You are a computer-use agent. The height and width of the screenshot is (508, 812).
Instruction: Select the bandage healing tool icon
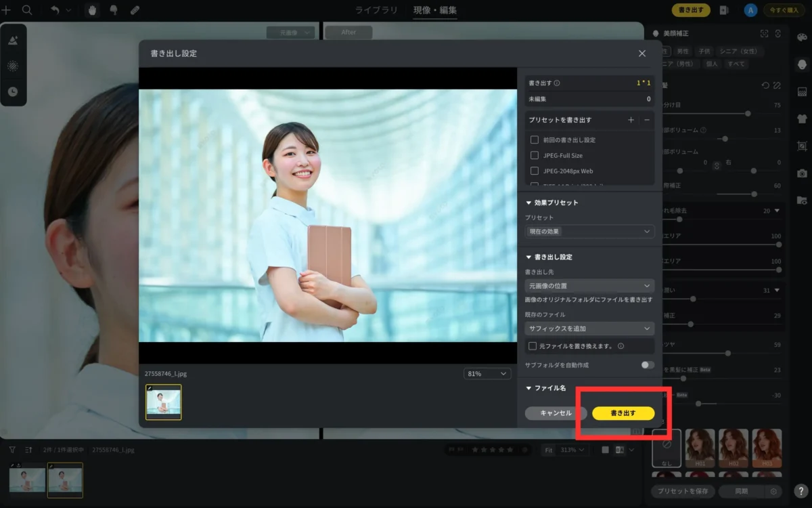click(135, 10)
